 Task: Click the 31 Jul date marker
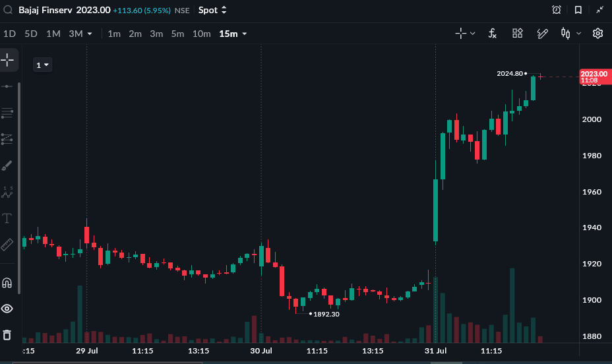(435, 351)
